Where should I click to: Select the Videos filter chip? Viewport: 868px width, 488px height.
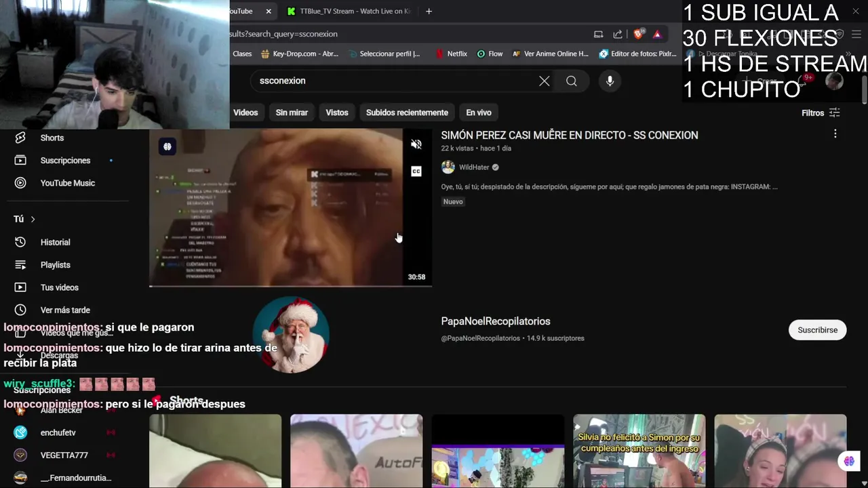(245, 113)
